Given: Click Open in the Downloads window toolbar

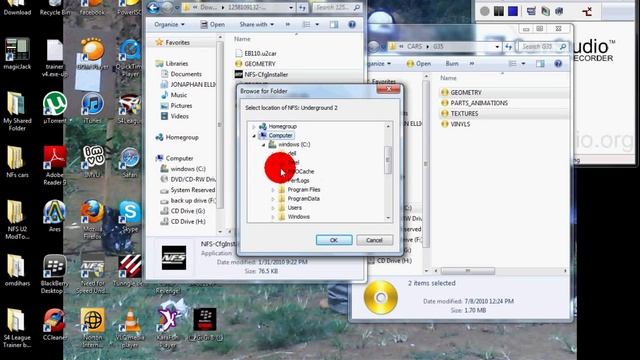Looking at the screenshot, I should 212,24.
